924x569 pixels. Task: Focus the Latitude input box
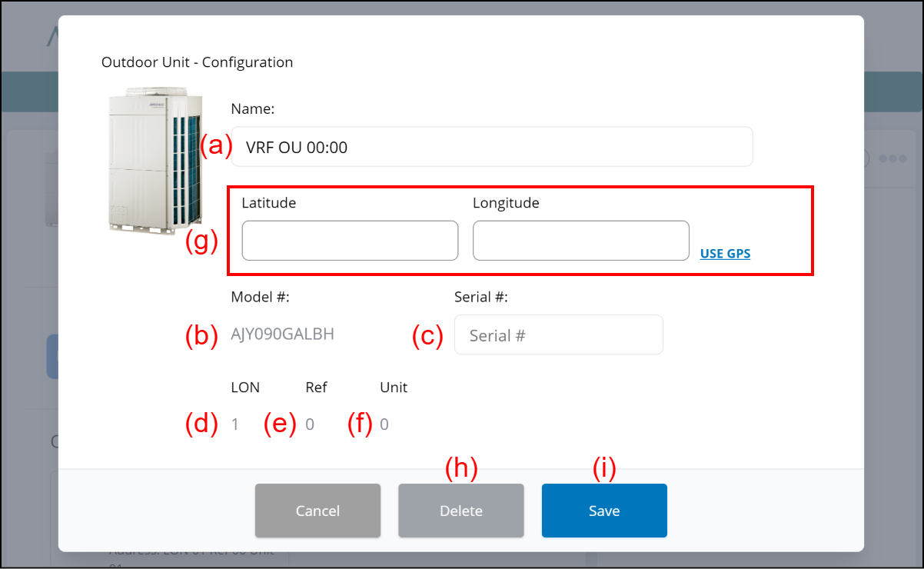(350, 241)
